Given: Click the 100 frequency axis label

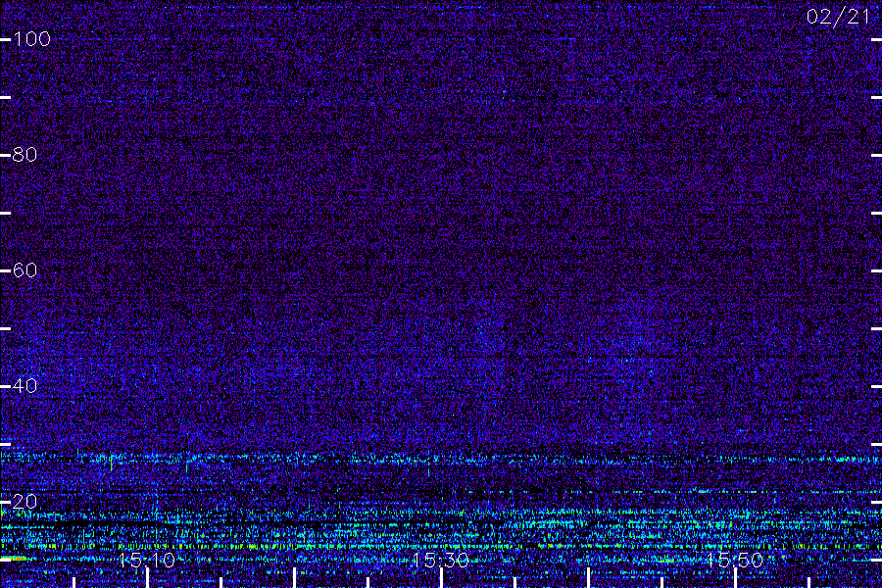Looking at the screenshot, I should click(32, 39).
